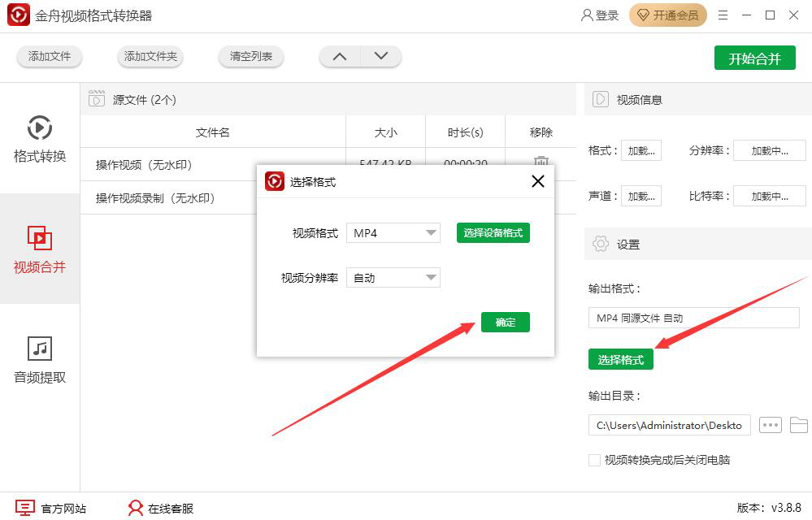Open output folder with folder icon

coord(798,425)
